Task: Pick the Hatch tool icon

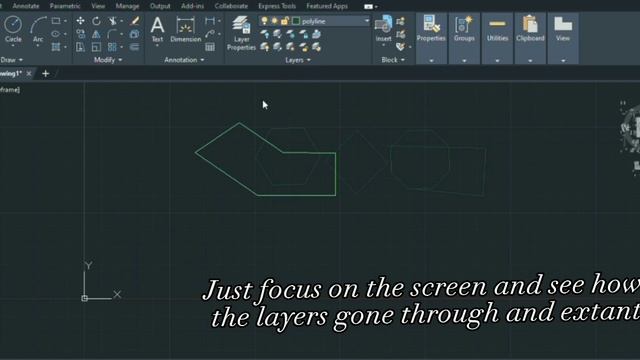Action: click(56, 47)
